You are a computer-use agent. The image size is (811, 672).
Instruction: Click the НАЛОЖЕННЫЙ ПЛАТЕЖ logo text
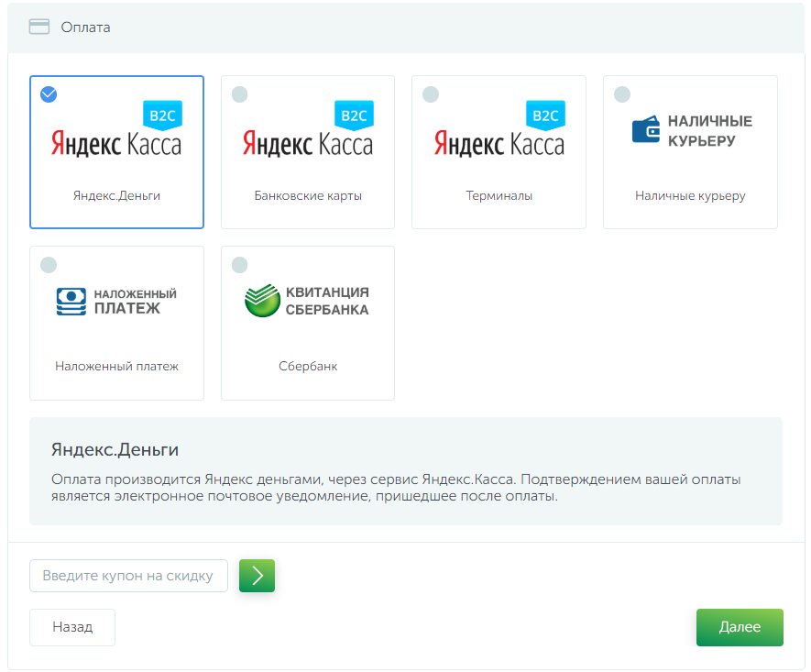[135, 302]
